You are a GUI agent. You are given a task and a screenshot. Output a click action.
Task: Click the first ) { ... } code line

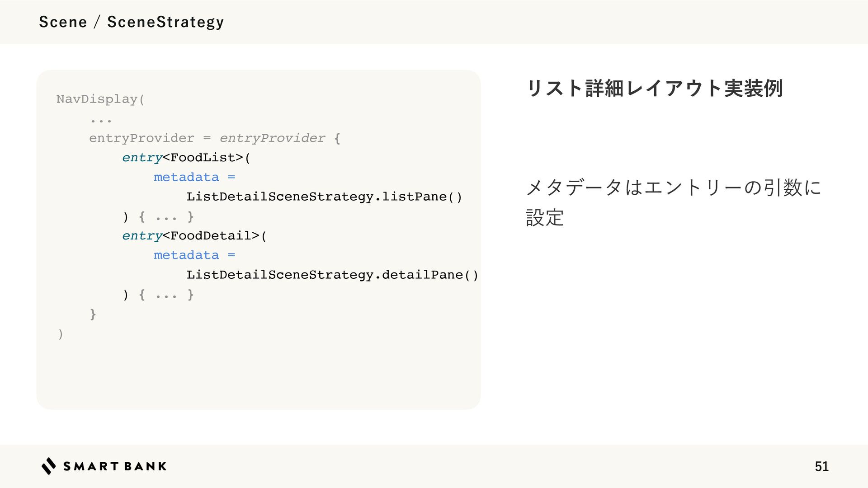tap(158, 216)
